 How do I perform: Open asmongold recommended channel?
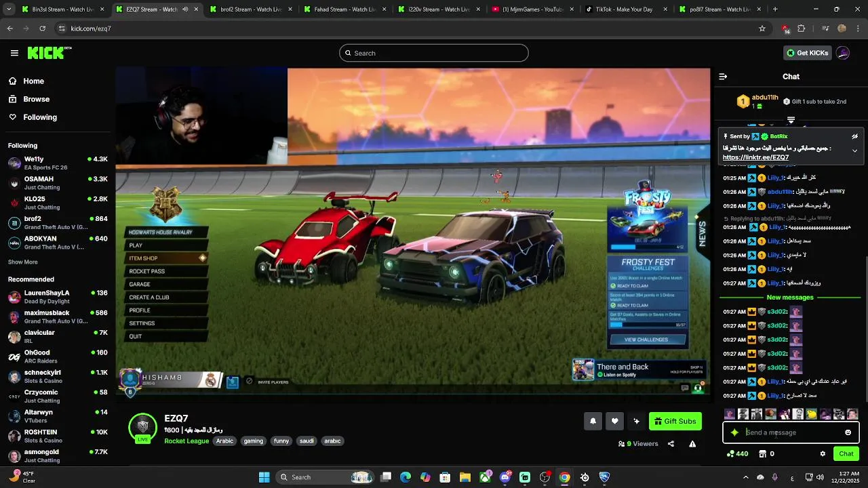pos(57,455)
